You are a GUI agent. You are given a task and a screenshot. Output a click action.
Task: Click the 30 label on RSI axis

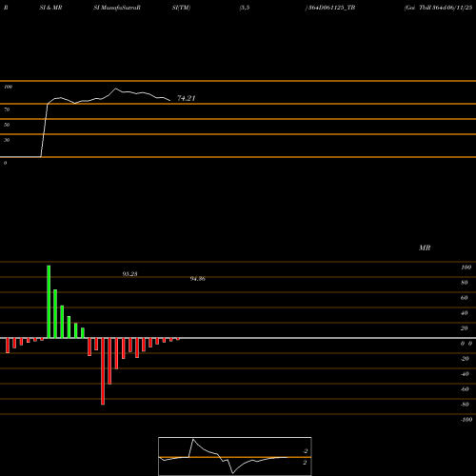[7, 140]
